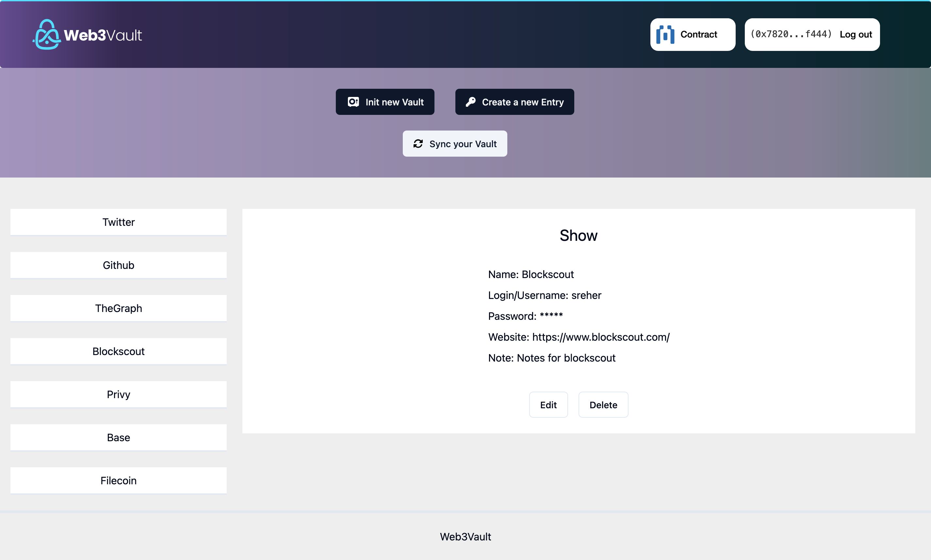Select the Github entry in the list
This screenshot has height=560, width=931.
pos(118,264)
